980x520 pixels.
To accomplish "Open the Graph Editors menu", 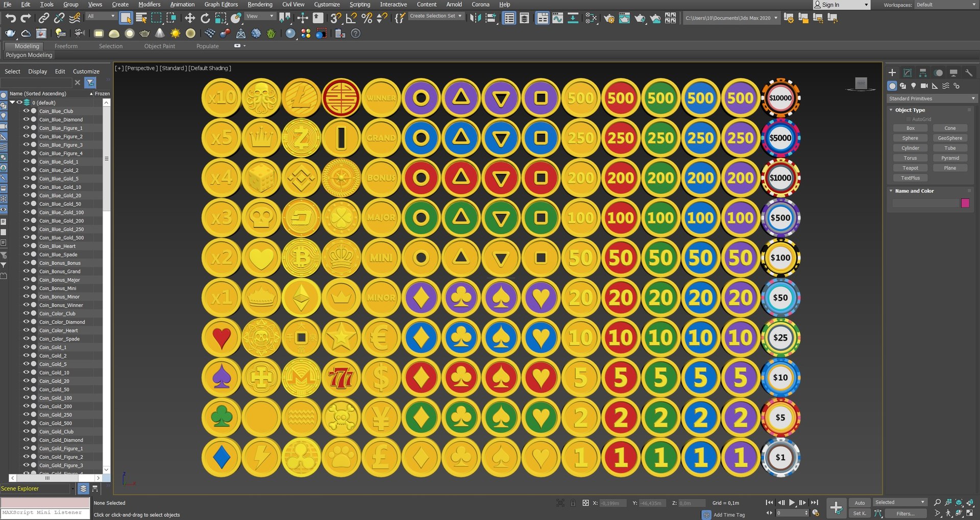I will 221,5.
